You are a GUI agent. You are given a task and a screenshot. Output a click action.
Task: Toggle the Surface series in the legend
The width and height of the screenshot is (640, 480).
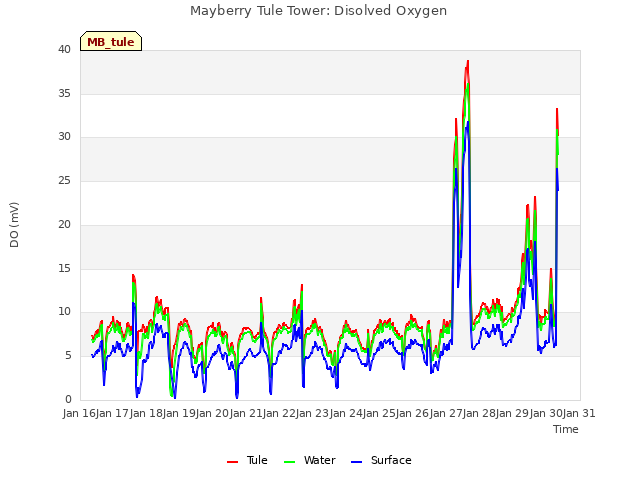[381, 460]
